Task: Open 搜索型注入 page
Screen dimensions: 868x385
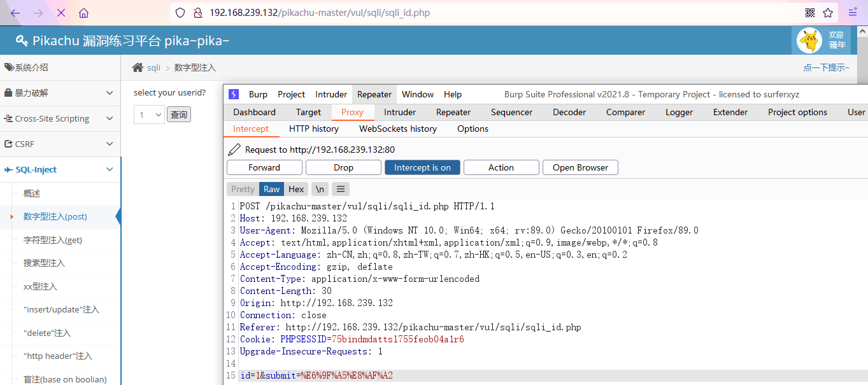Action: (44, 263)
